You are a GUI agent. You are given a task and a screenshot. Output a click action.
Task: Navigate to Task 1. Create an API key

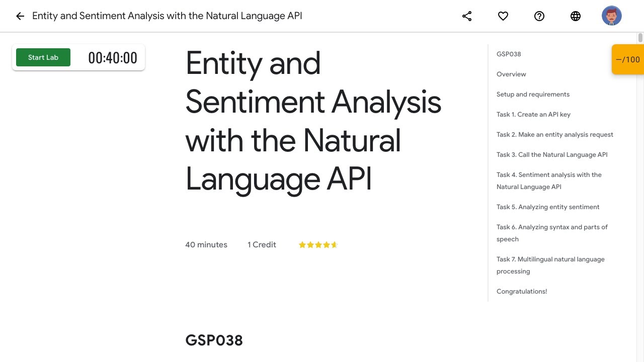(533, 114)
